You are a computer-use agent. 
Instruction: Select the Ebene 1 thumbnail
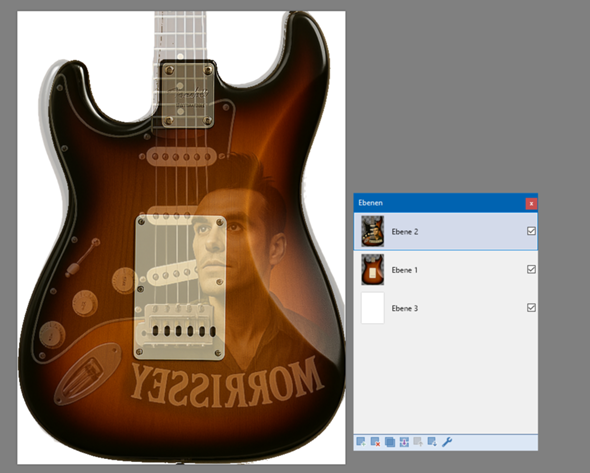[x=373, y=269]
